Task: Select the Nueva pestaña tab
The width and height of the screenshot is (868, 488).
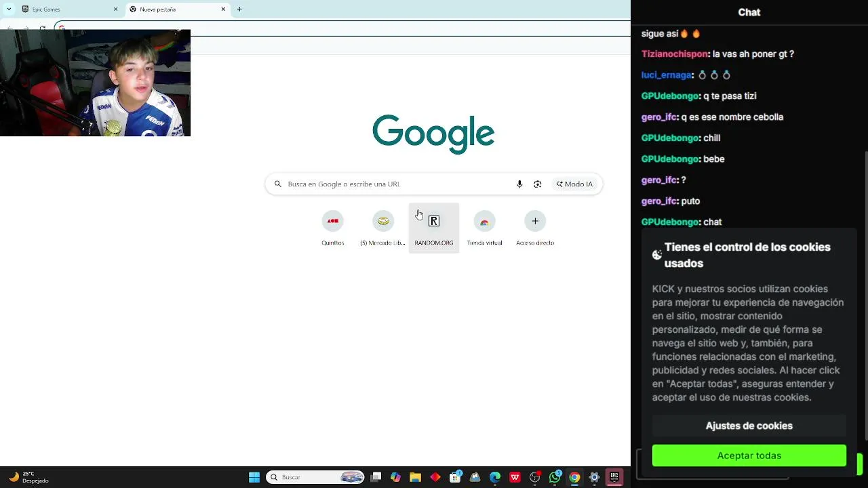Action: [176, 9]
